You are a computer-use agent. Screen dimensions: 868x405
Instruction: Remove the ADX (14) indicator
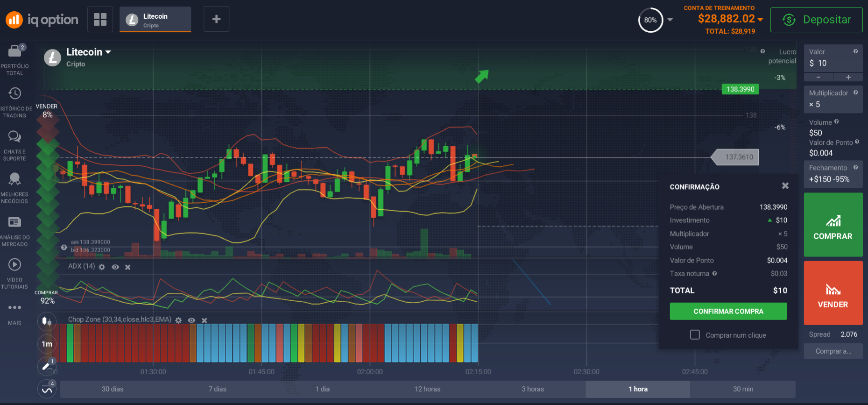click(128, 267)
